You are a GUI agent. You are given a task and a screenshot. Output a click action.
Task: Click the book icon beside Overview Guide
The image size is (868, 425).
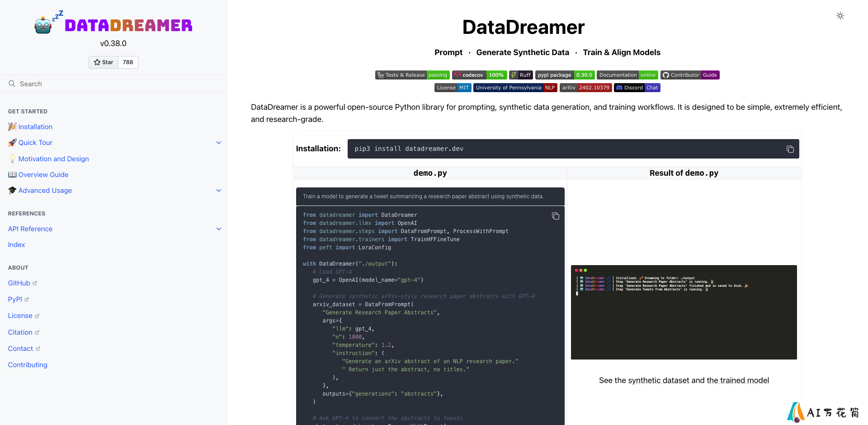click(12, 175)
